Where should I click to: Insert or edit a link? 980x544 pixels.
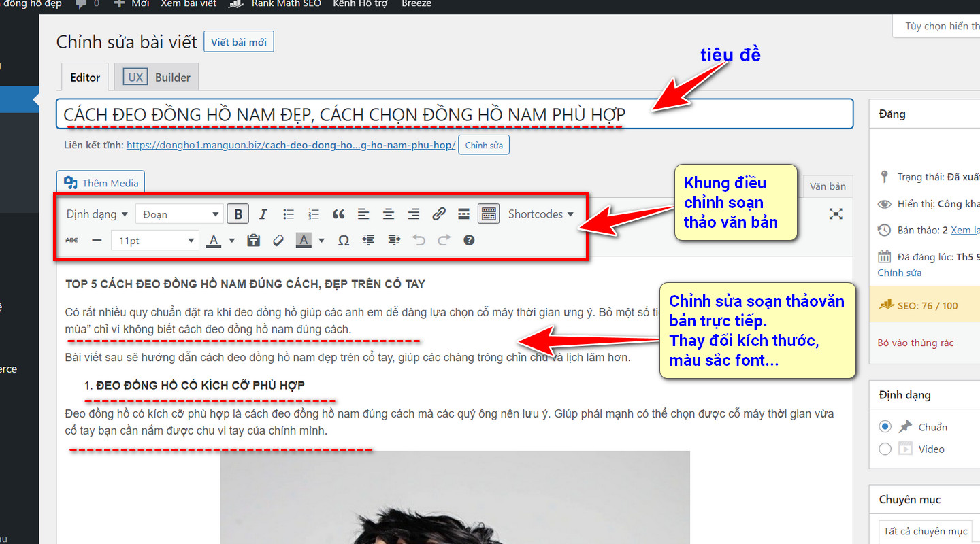(439, 214)
